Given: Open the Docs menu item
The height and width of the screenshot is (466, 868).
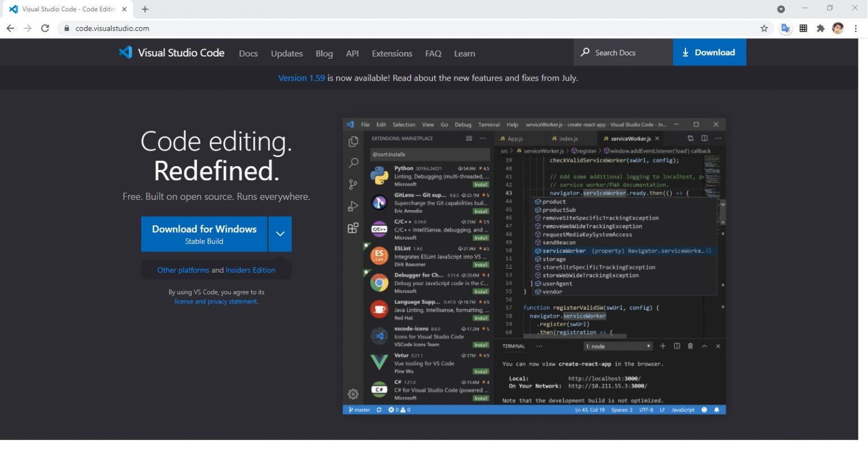Looking at the screenshot, I should [248, 54].
